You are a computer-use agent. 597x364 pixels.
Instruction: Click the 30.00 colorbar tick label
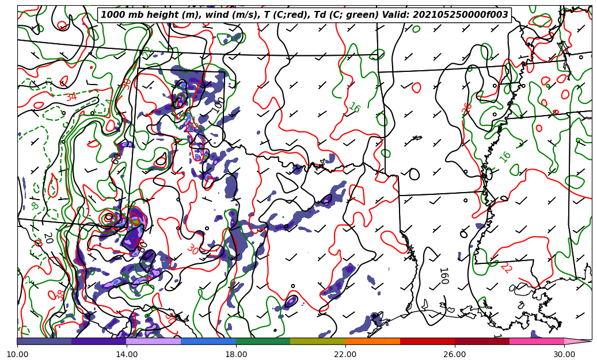(564, 355)
